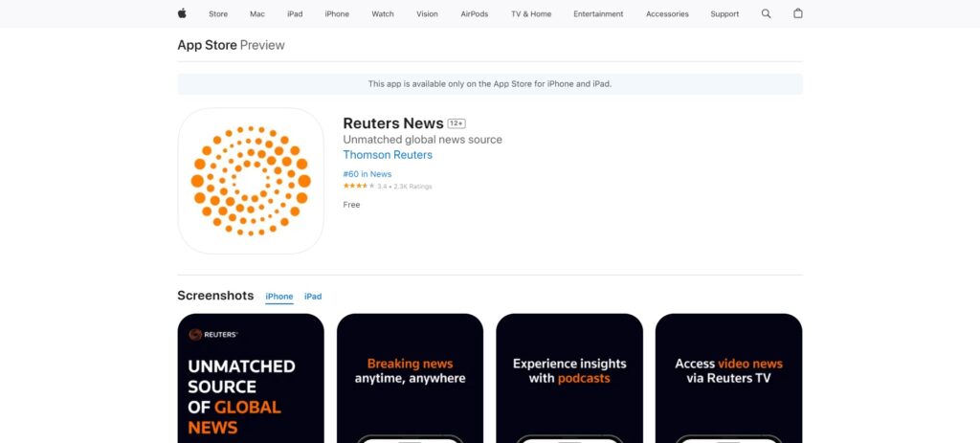
Task: Click the Unmatched global news source subtitle
Action: (422, 140)
